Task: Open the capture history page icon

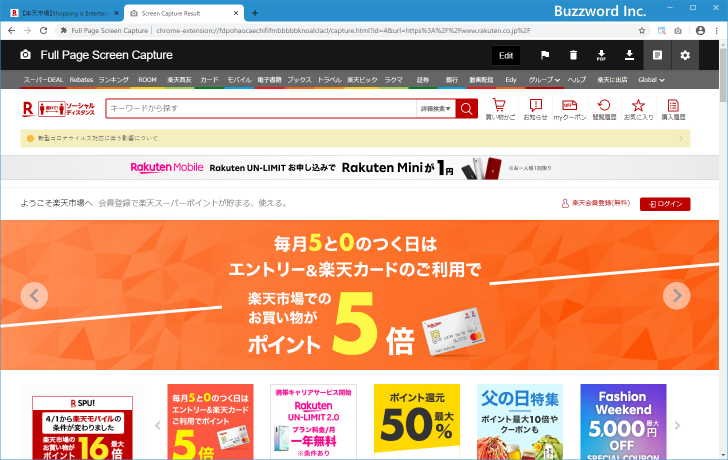Action: tap(657, 55)
